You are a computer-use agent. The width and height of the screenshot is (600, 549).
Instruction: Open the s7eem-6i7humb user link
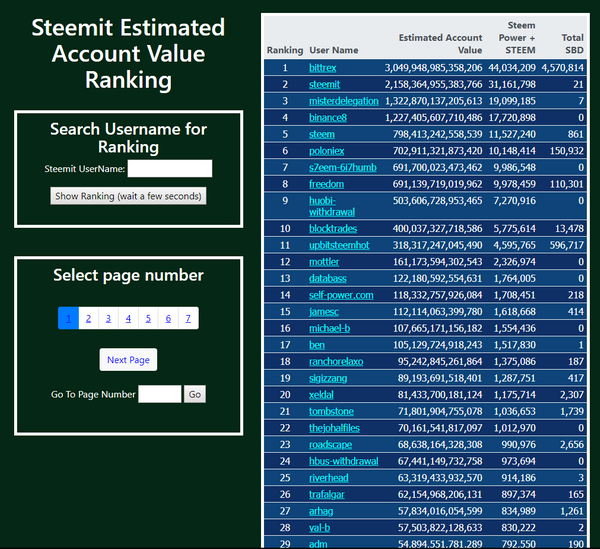point(343,168)
